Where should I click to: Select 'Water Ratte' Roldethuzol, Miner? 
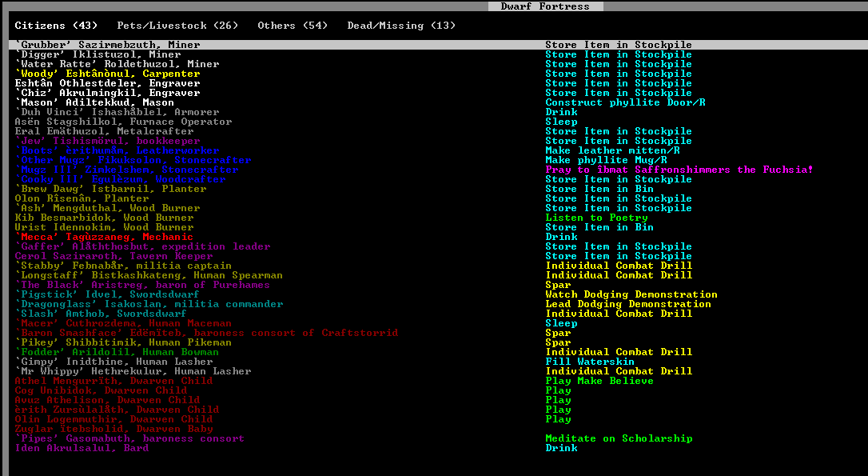pyautogui.click(x=117, y=64)
